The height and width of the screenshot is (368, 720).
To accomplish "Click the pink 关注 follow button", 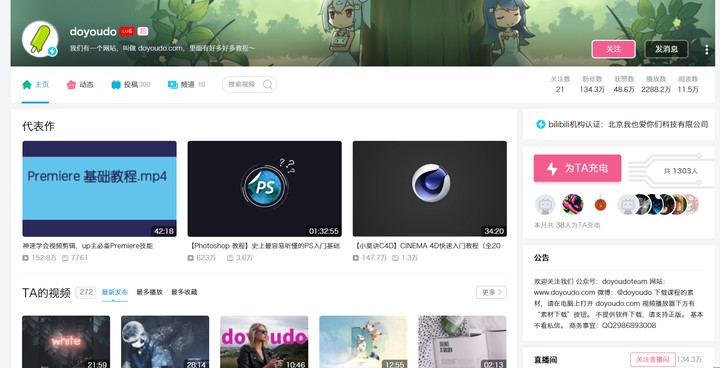I will point(613,49).
